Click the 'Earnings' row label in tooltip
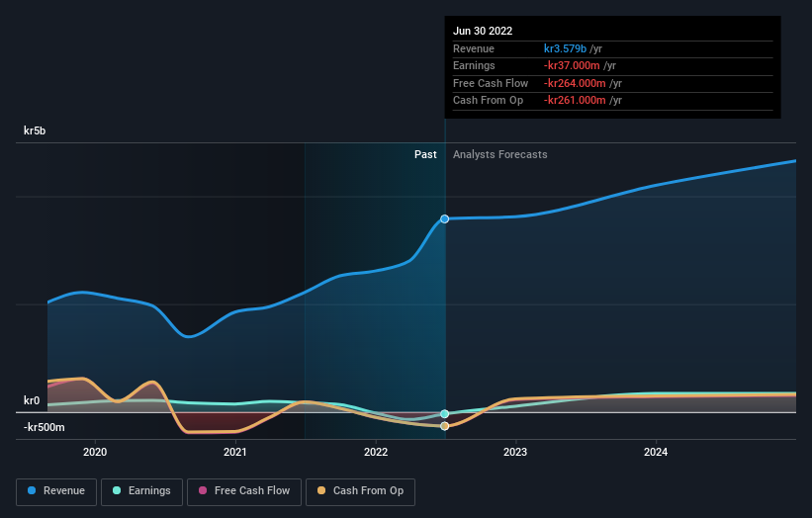 [474, 65]
